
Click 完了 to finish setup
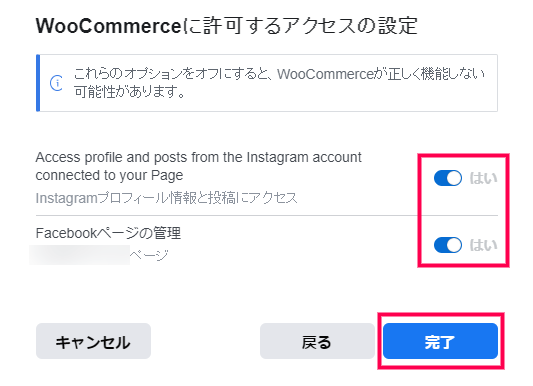pos(440,341)
